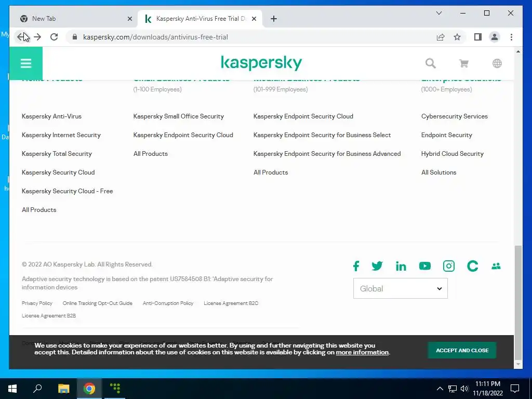
Task: Open Kaspersky Instagram icon
Action: 448,266
